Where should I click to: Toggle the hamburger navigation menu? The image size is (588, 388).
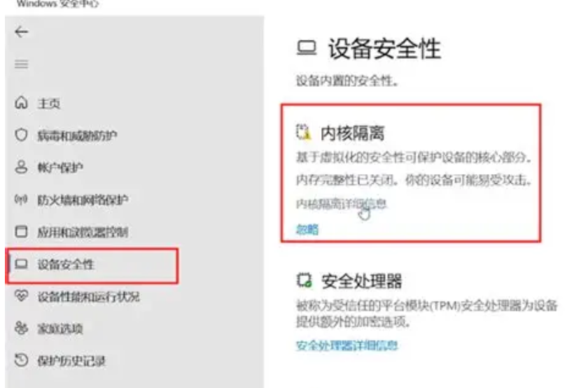click(22, 64)
